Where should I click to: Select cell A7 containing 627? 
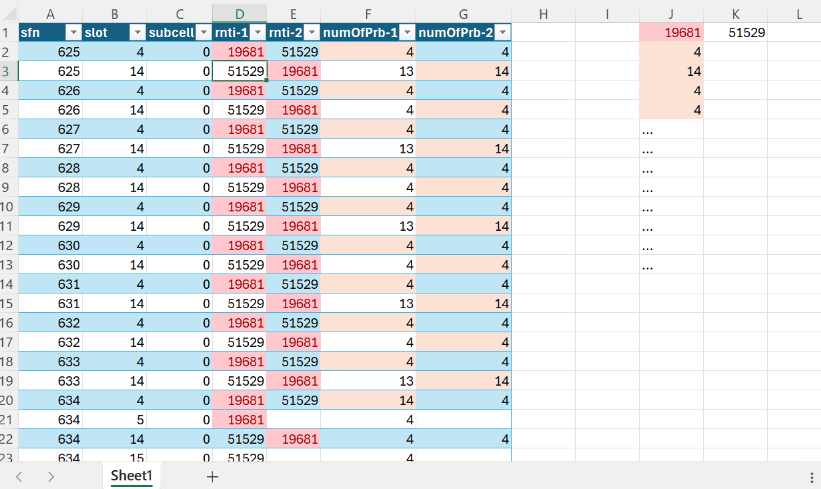(50, 149)
